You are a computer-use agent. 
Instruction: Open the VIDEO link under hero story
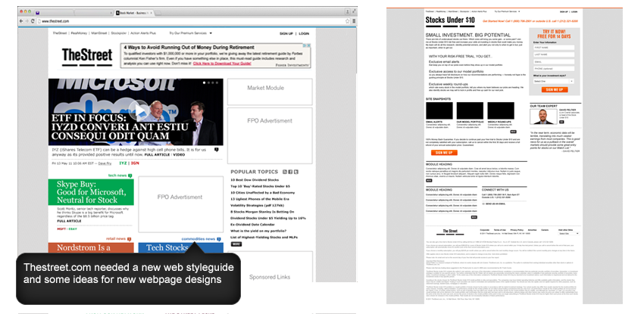(x=179, y=155)
